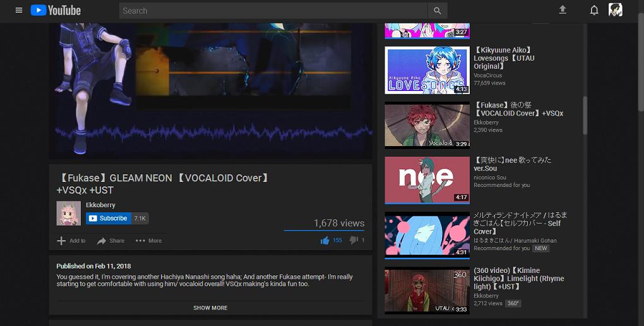Open the hamburger guide menu
The width and height of the screenshot is (644, 326).
click(x=19, y=10)
